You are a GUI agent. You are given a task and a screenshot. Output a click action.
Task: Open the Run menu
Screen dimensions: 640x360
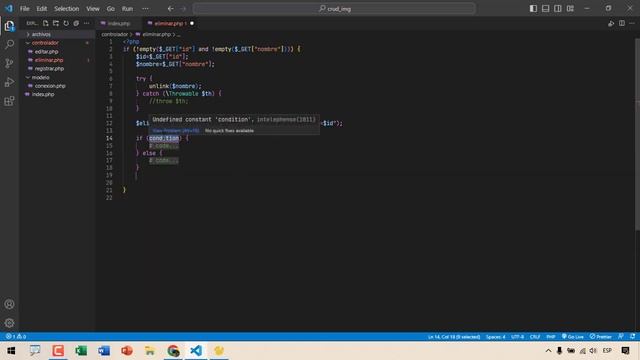coord(127,9)
